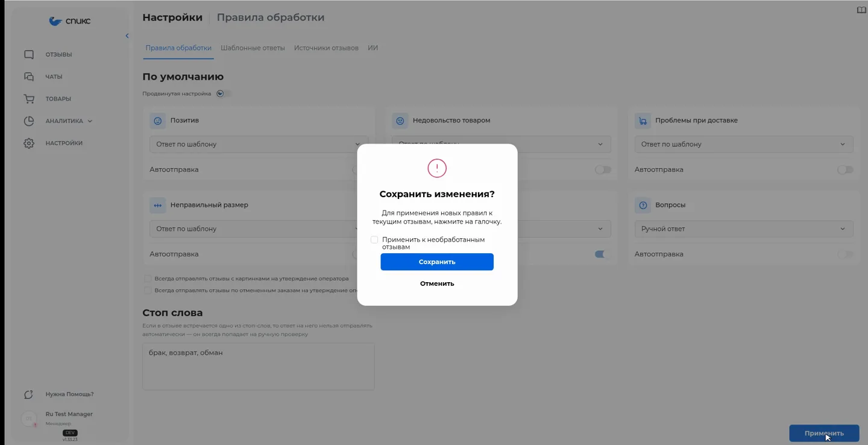The height and width of the screenshot is (445, 868).
Task: Click the arrows icon for Неправильный размер
Action: [158, 205]
